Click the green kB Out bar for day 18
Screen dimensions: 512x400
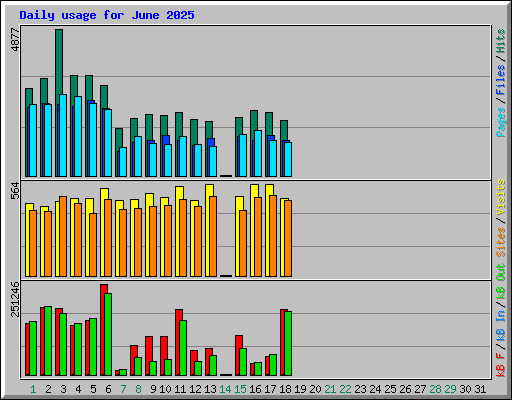pos(288,343)
